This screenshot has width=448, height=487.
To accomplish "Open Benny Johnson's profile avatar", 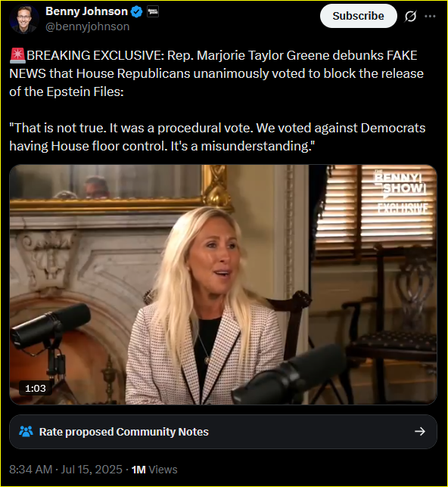I will click(24, 19).
